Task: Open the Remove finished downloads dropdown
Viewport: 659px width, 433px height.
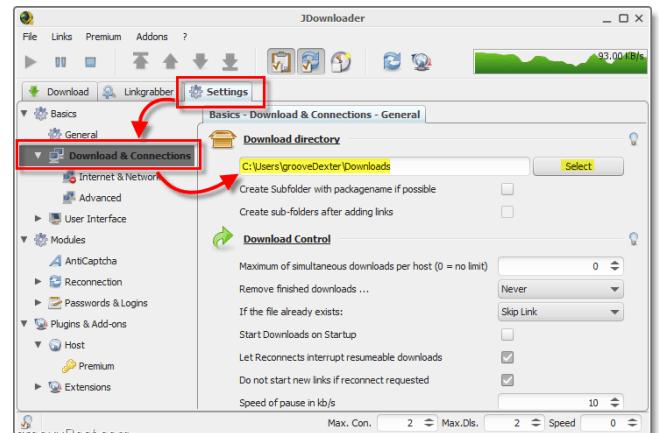Action: point(560,289)
